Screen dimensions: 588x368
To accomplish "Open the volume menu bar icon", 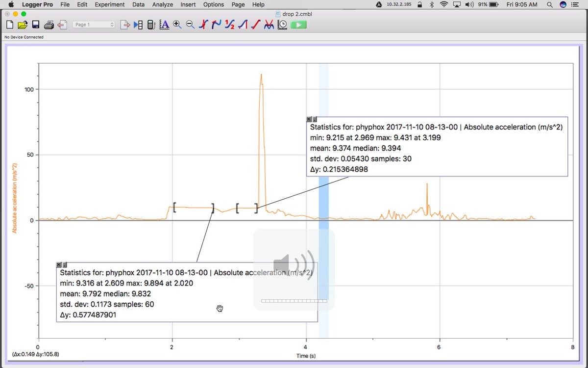I will pyautogui.click(x=469, y=4).
